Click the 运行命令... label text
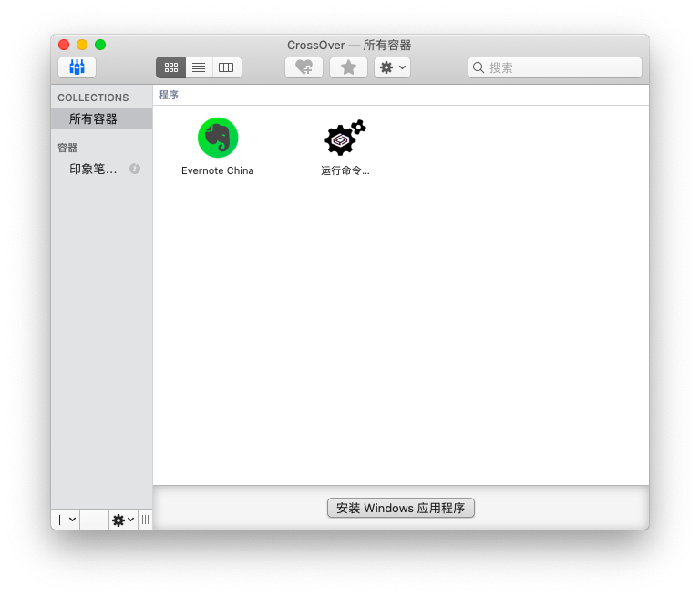Screen dimensions: 700x597 point(345,170)
